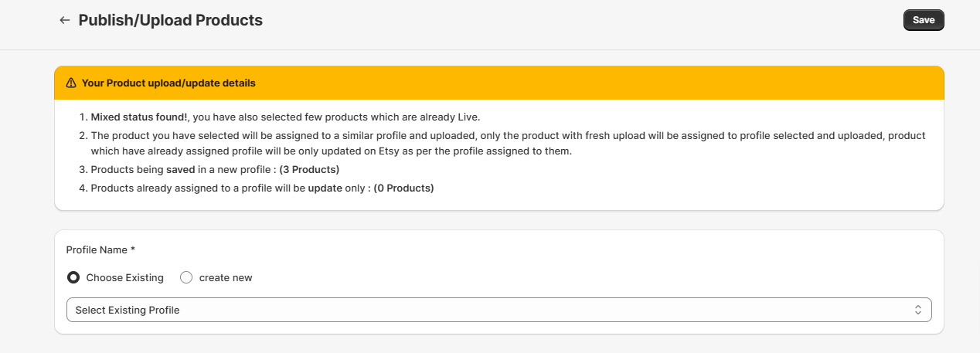This screenshot has width=980, height=353.
Task: Select the create new radio button
Action: click(x=186, y=277)
